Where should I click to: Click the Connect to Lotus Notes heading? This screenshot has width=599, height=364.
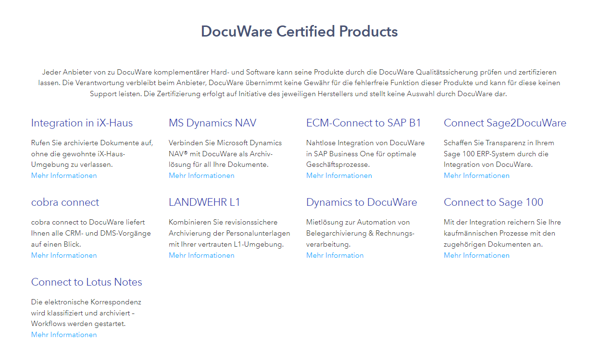point(87,282)
